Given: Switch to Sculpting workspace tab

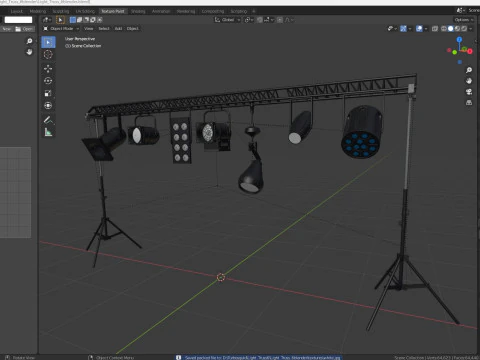Looking at the screenshot, I should coord(60,11).
